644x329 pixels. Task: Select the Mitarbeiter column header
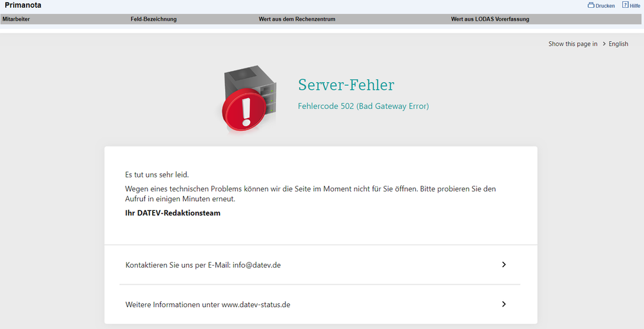tap(16, 19)
